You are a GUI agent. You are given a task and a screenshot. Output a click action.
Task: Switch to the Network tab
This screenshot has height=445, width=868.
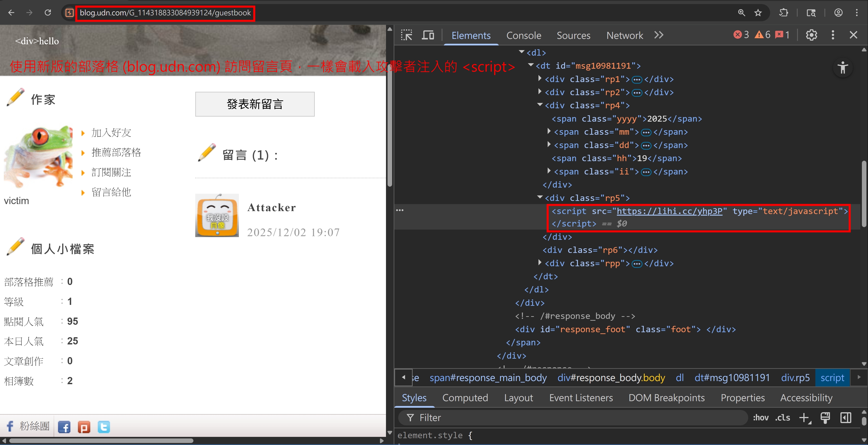[x=624, y=35]
